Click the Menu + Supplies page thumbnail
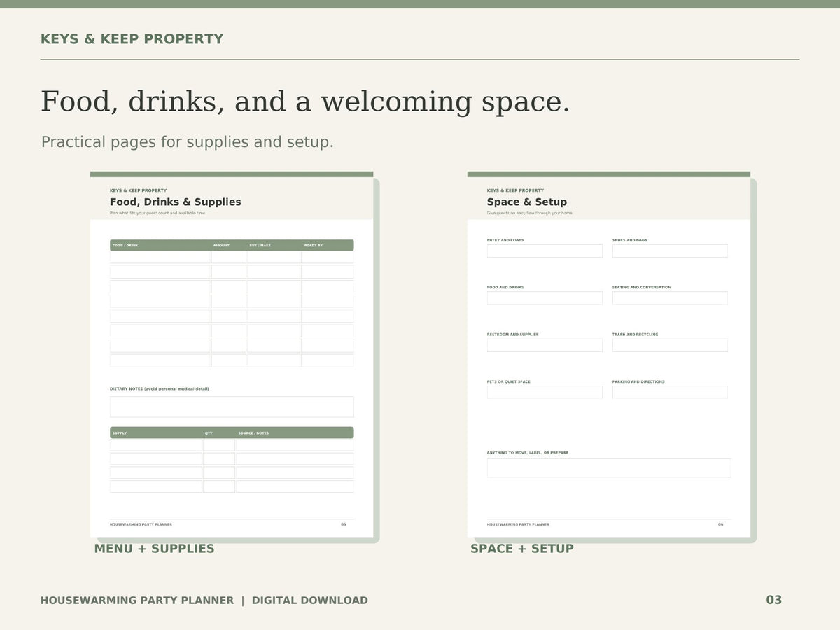 [232, 354]
